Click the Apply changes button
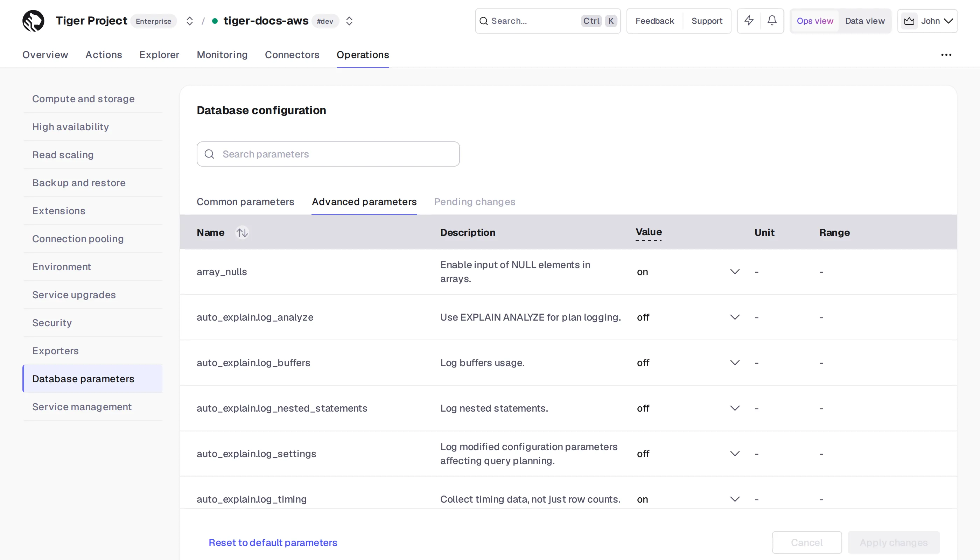980x560 pixels. coord(894,543)
